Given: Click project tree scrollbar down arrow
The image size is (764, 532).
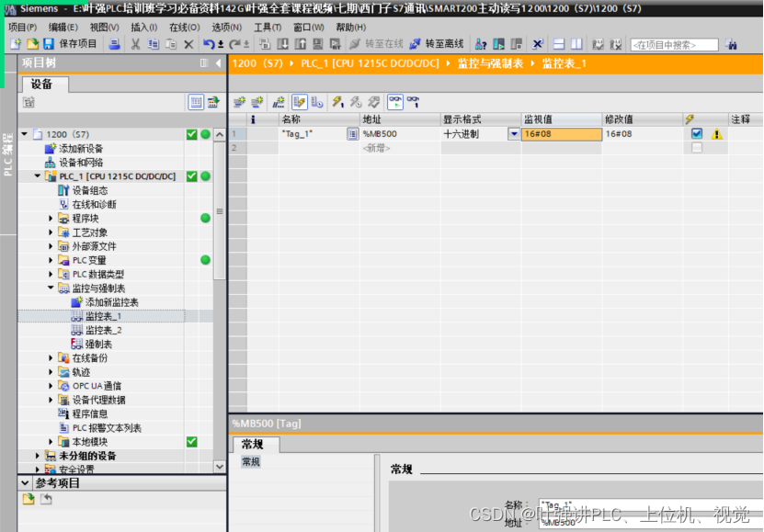Looking at the screenshot, I should click(x=220, y=466).
